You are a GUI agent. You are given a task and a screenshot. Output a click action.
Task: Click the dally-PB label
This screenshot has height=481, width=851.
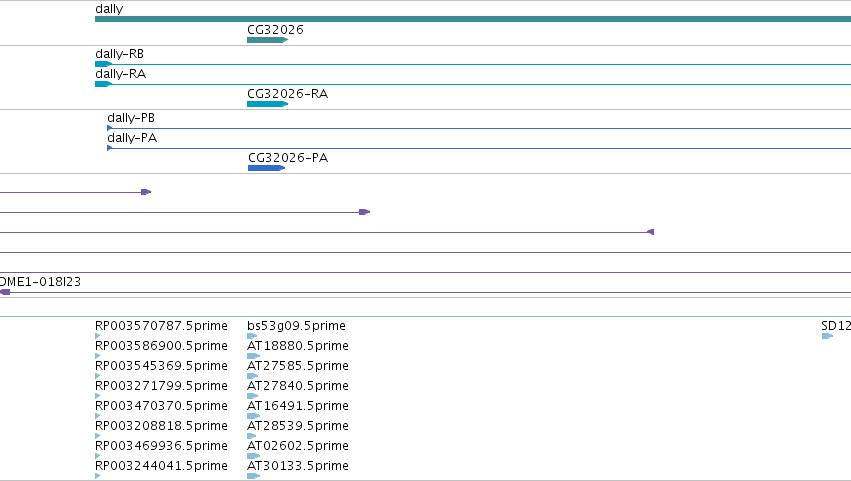coord(131,118)
